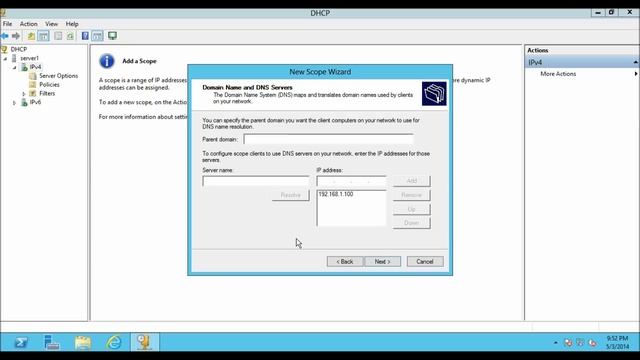Select Policies in the tree
The height and width of the screenshot is (360, 640).
pyautogui.click(x=49, y=84)
